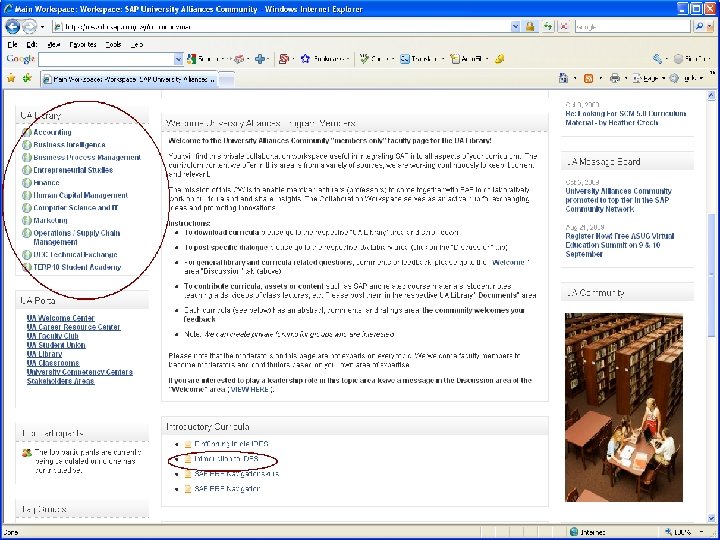Viewport: 720px width, 540px height.
Task: Click the document icon beside Introduction to IDES
Action: click(188, 459)
